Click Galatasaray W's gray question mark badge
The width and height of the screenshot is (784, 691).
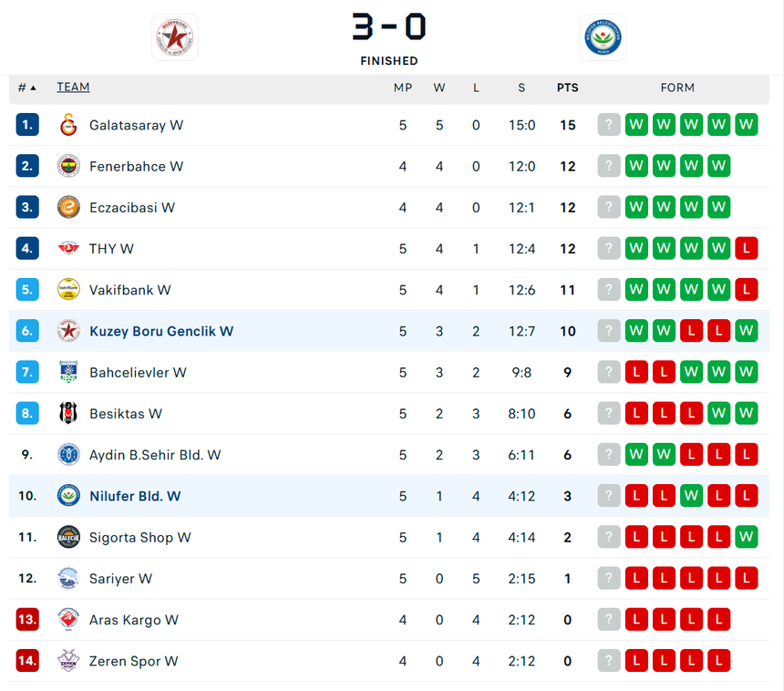tap(609, 125)
